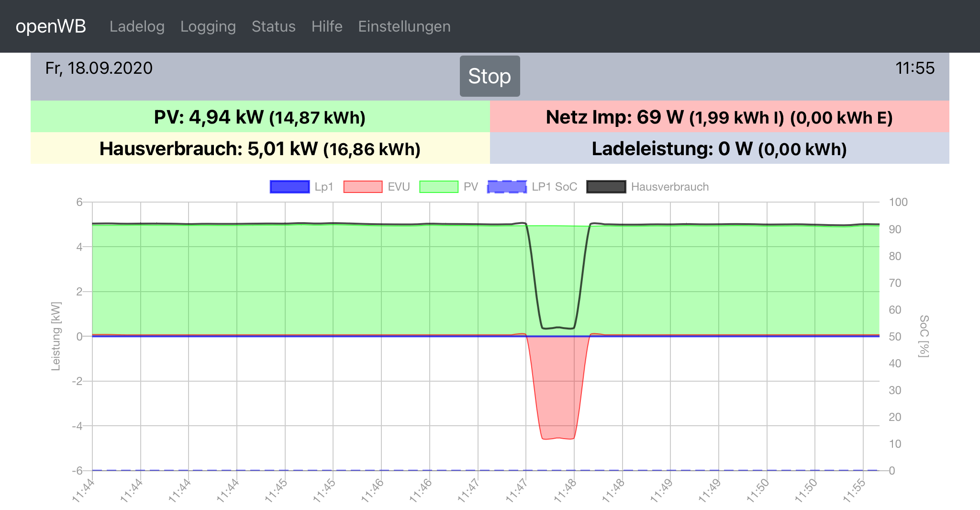Click the header clock showing 11:55
980x510 pixels.
coord(915,68)
